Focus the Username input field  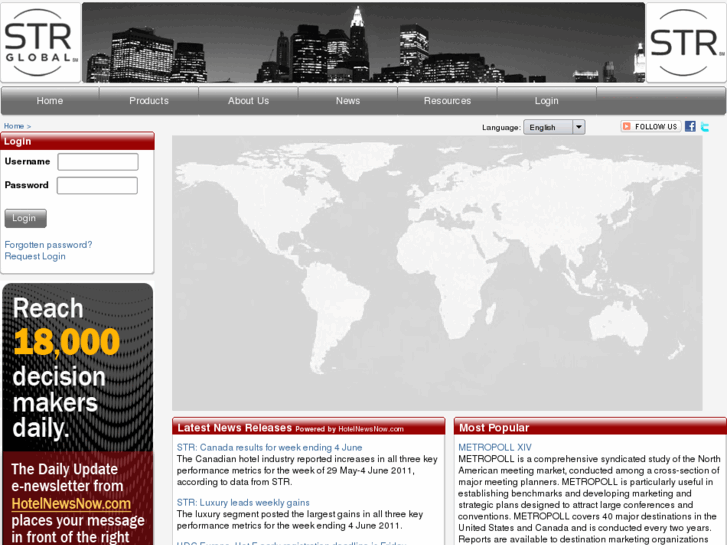[98, 162]
